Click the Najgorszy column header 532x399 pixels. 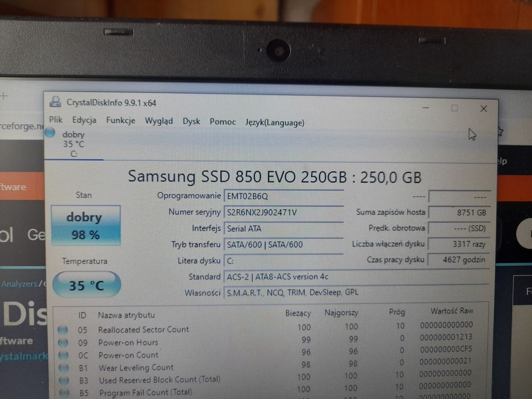pyautogui.click(x=341, y=313)
